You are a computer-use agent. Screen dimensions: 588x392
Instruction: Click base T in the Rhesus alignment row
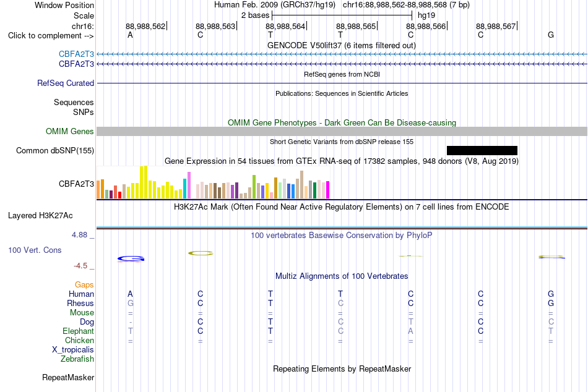[270, 303]
